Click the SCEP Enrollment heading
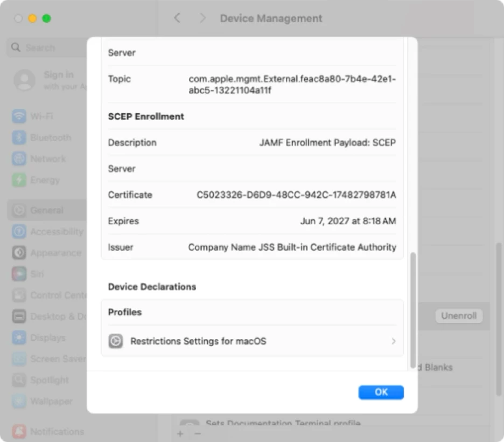The width and height of the screenshot is (504, 442). tap(146, 116)
